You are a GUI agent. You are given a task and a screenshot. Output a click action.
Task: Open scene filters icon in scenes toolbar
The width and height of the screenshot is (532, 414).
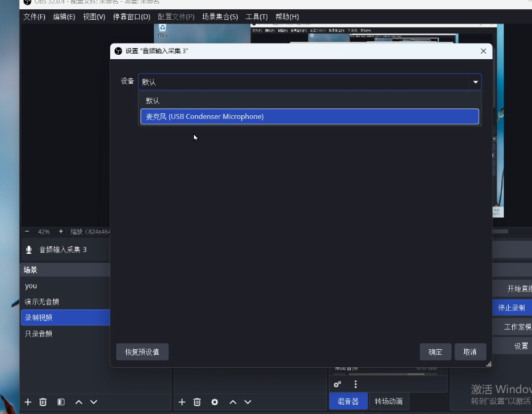(61, 402)
